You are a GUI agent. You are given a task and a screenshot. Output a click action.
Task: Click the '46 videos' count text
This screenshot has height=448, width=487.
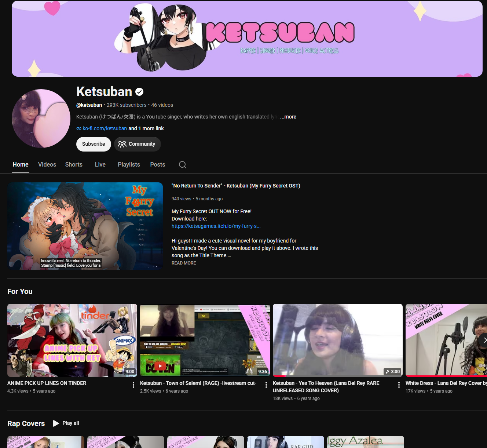(x=162, y=105)
